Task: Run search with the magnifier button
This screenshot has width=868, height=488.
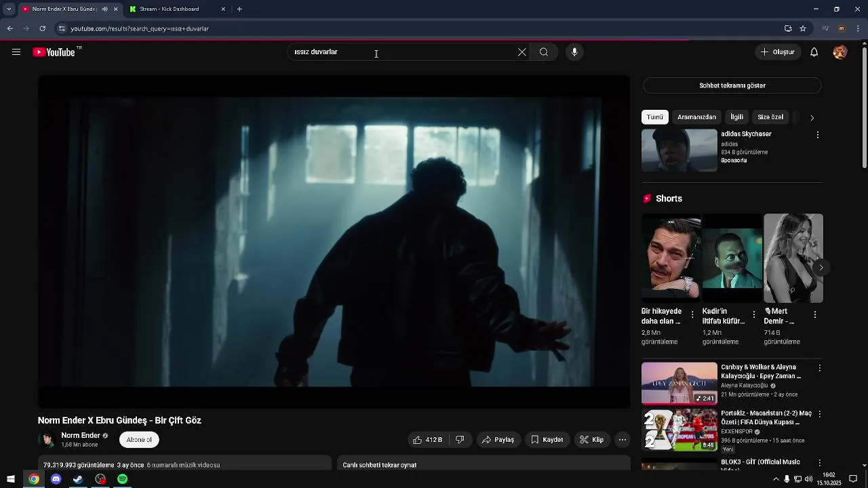Action: pos(544,52)
